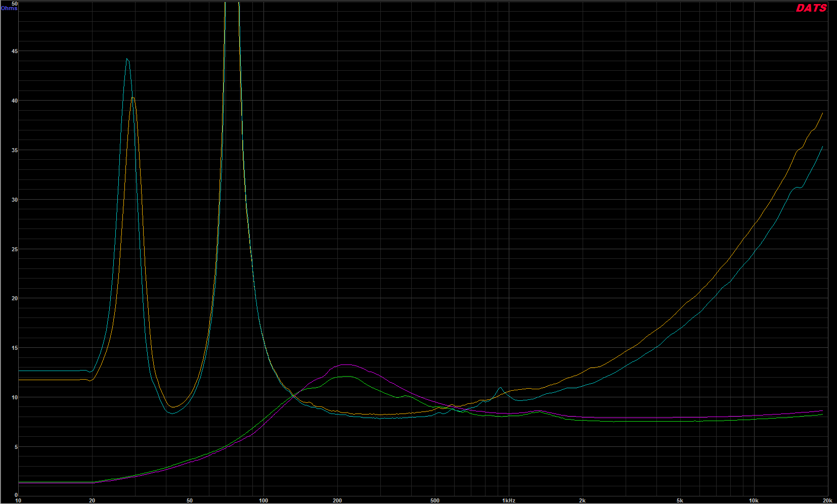Click the 200 label on the frequency axis

[337, 500]
